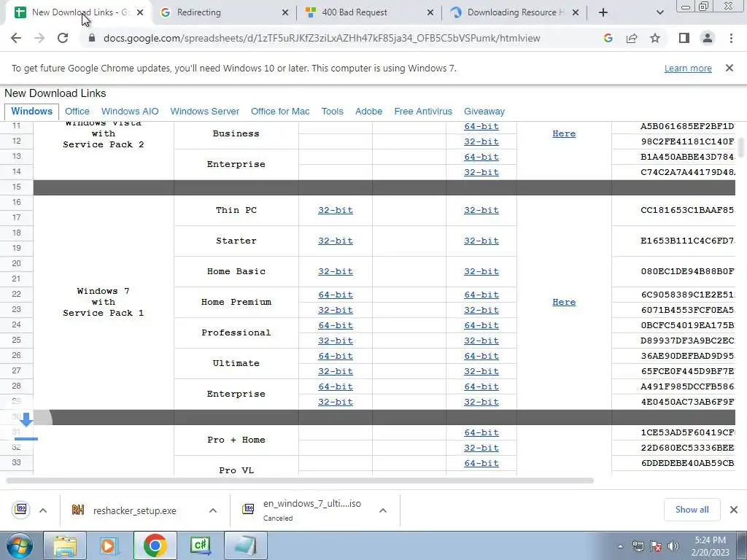Close the downloads bar
Viewport: 747px width, 560px height.
coord(734,510)
